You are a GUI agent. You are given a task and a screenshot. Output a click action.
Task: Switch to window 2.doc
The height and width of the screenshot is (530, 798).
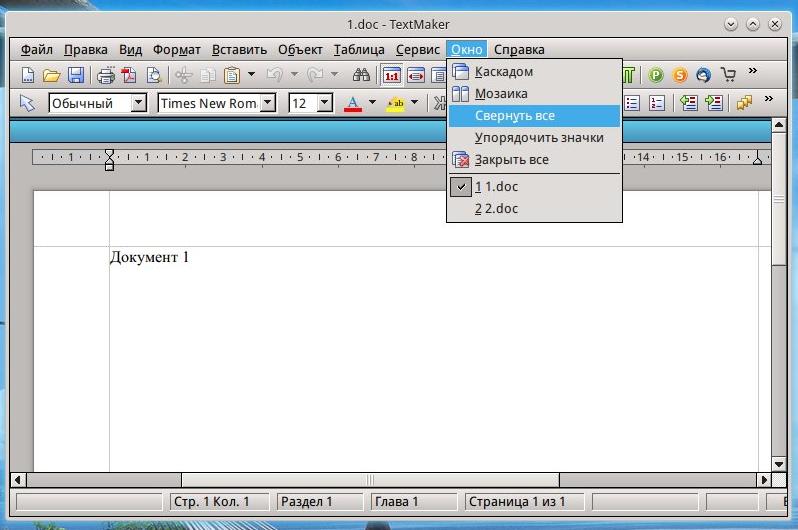(534, 209)
